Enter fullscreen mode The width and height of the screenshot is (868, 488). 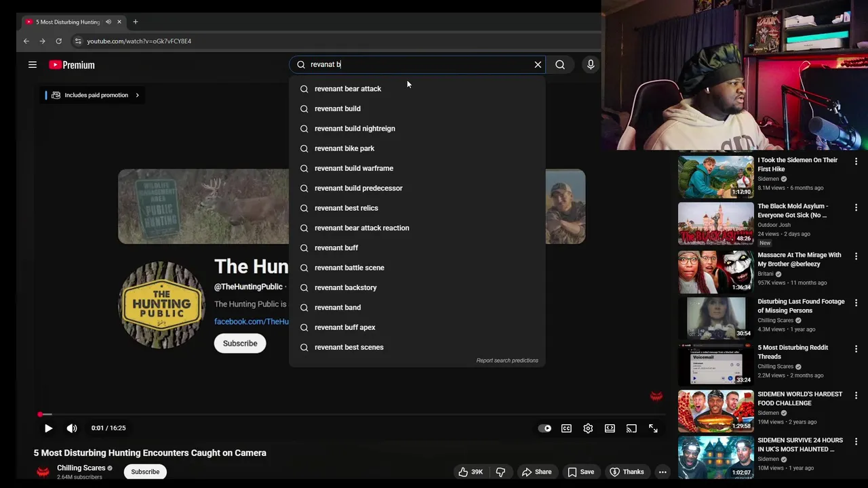[653, 428]
